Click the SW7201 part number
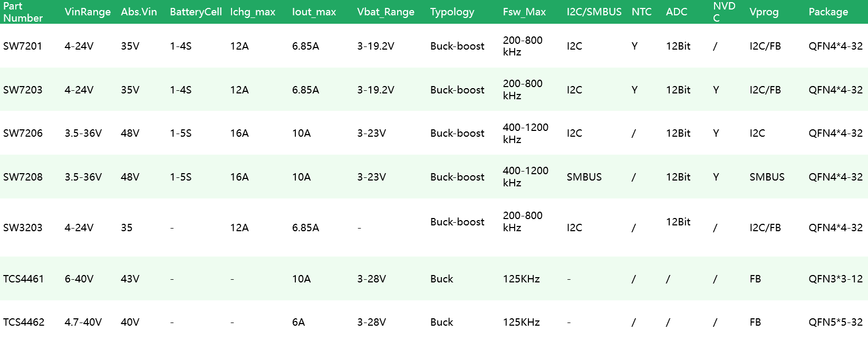 tap(23, 46)
